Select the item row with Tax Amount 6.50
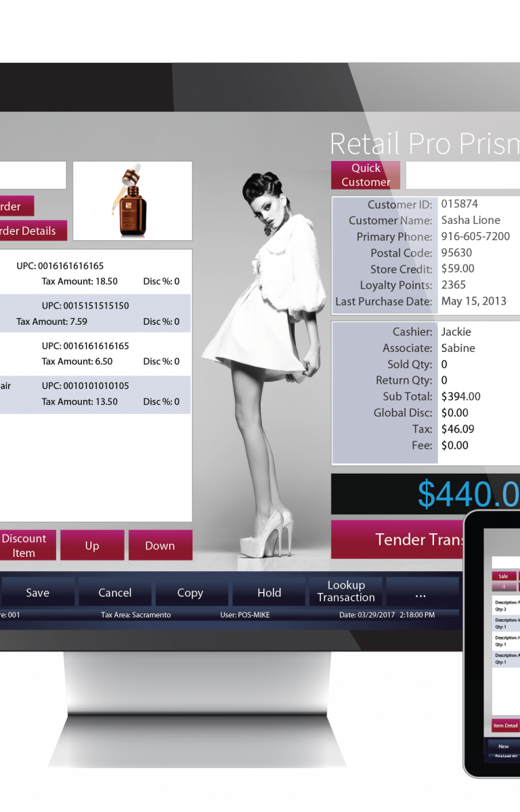Image resolution: width=520 pixels, height=812 pixels. (x=95, y=354)
